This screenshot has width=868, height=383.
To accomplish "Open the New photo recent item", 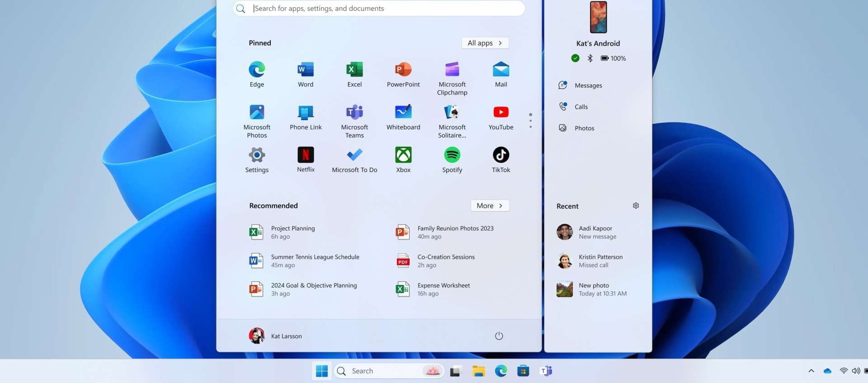I will (592, 289).
